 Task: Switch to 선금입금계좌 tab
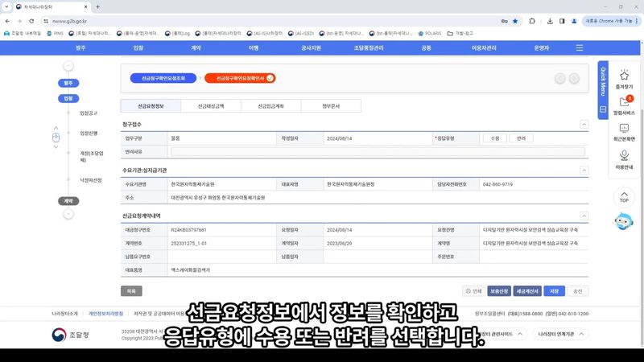[x=271, y=106]
